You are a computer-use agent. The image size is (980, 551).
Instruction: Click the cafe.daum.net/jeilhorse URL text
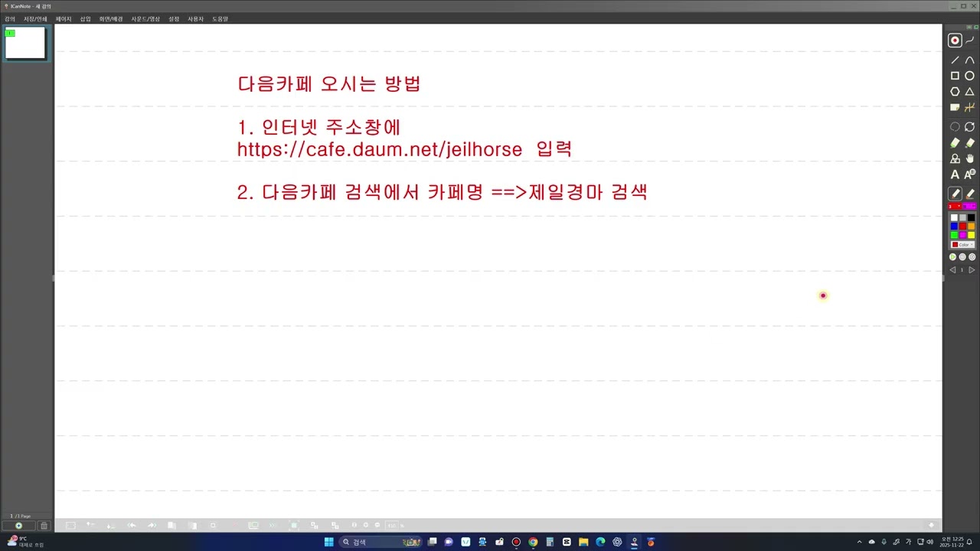click(x=380, y=149)
